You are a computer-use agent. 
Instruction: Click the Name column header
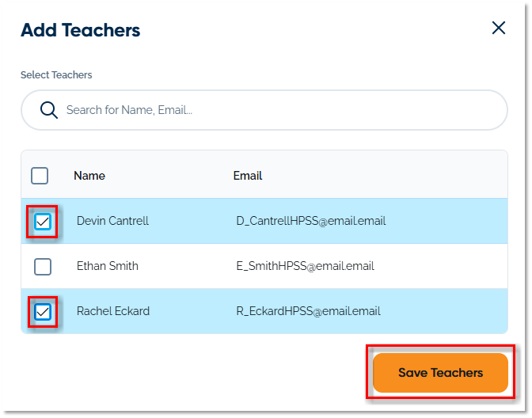89,176
